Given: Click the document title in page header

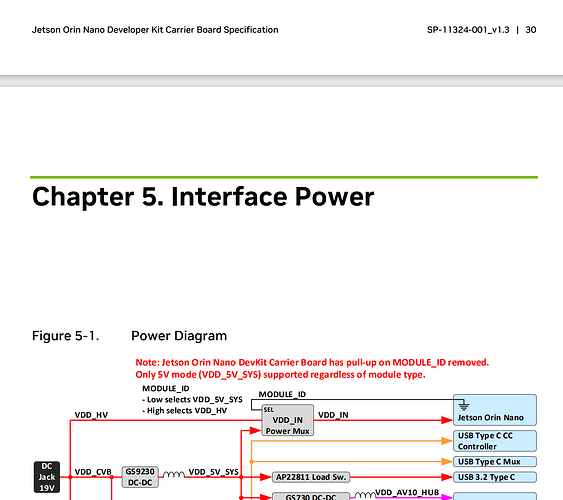Looking at the screenshot, I should click(155, 30).
